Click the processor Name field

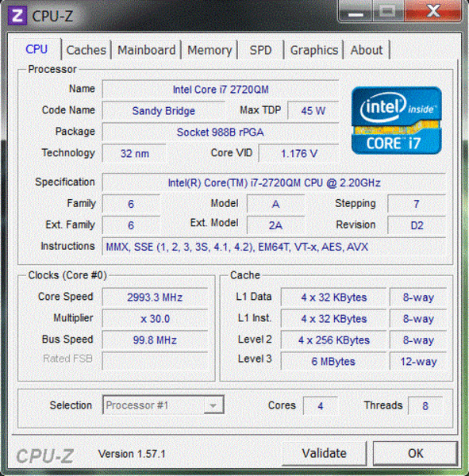tap(221, 89)
